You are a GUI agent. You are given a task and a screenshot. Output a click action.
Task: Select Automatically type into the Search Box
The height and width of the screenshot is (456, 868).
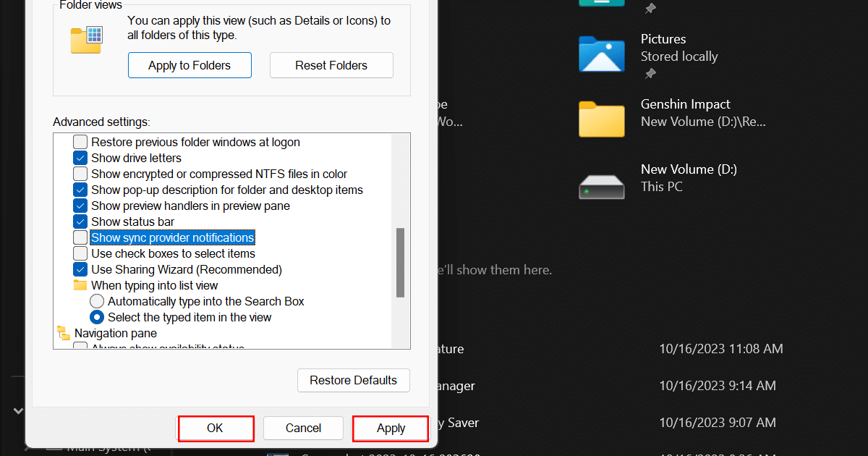click(x=97, y=301)
